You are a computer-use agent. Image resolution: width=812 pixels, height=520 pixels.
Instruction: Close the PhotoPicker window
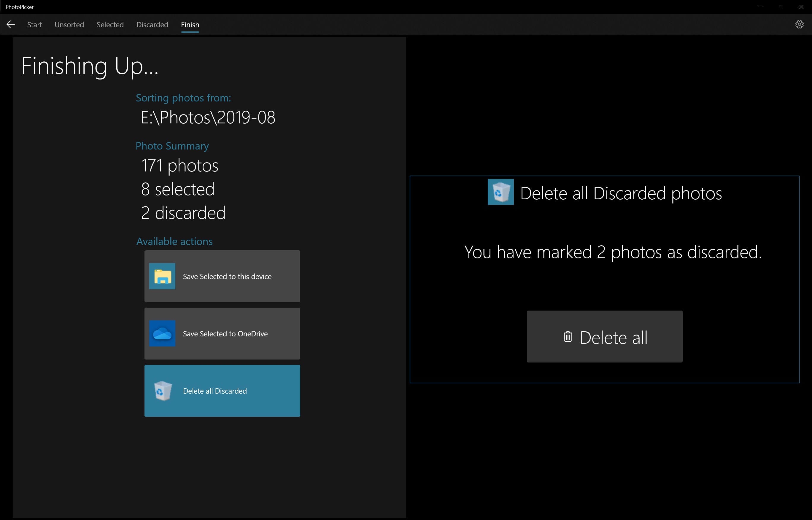tap(801, 7)
